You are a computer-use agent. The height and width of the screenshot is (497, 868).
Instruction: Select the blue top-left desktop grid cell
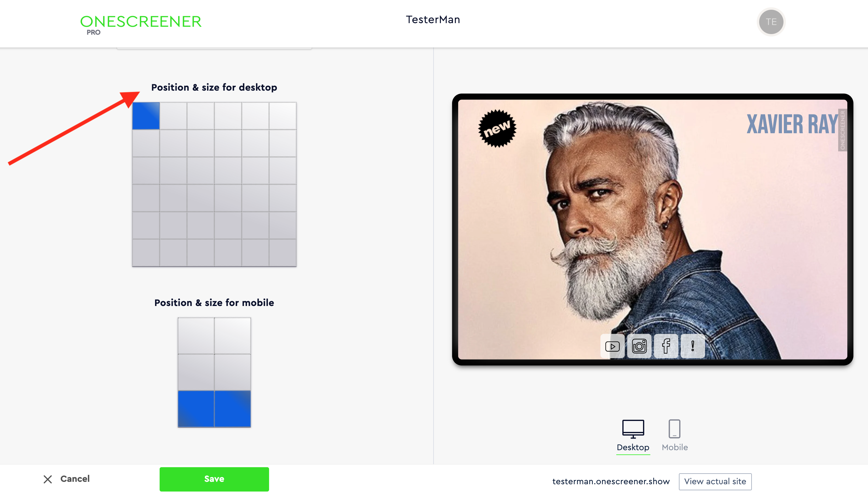pos(146,116)
